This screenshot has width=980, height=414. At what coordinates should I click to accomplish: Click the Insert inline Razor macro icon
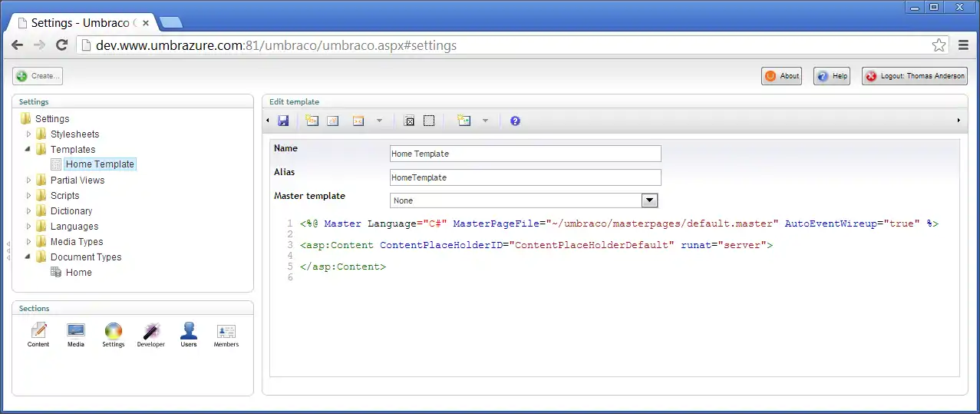point(463,121)
